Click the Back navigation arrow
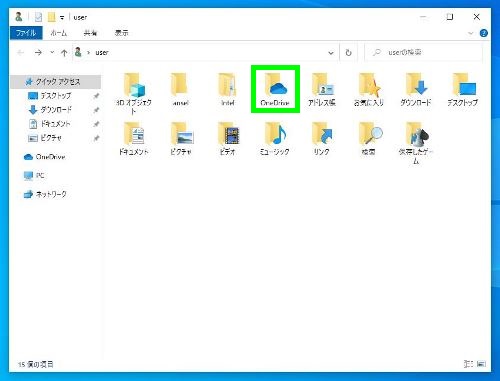The image size is (500, 381). point(21,52)
